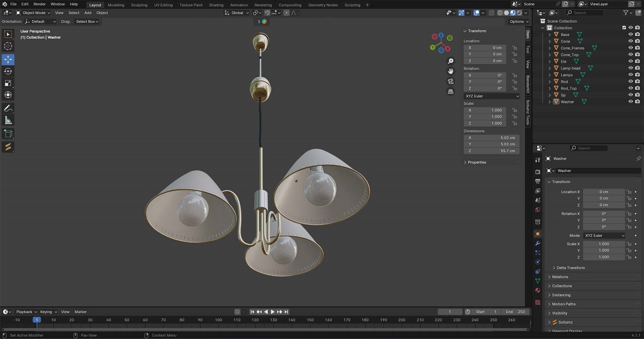The width and height of the screenshot is (644, 339).
Task: Activate the Transform tool
Action: (8, 95)
